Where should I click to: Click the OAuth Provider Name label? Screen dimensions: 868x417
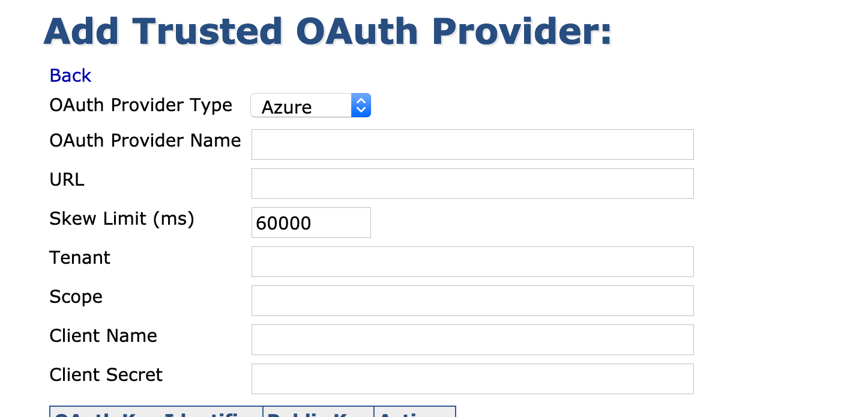145,141
